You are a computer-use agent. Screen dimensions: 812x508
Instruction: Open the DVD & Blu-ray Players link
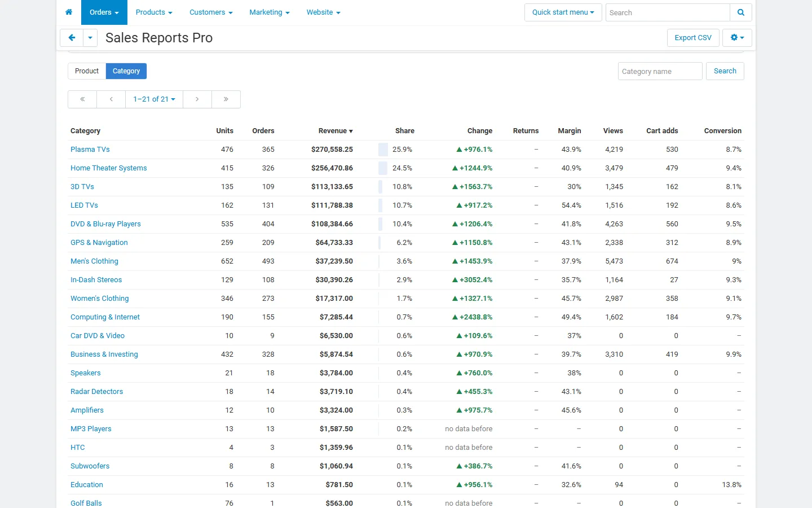105,224
